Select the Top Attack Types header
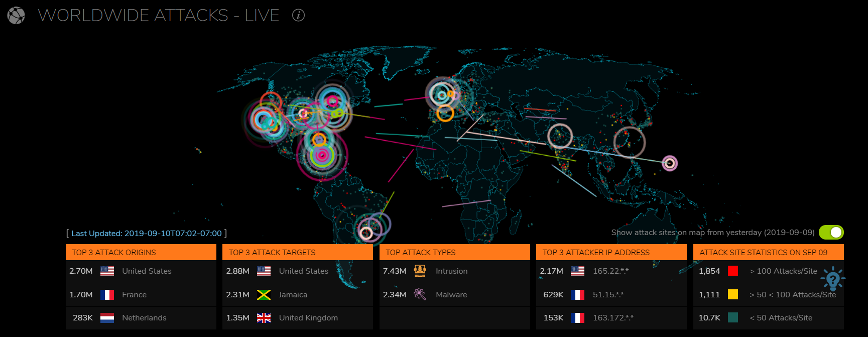 454,252
